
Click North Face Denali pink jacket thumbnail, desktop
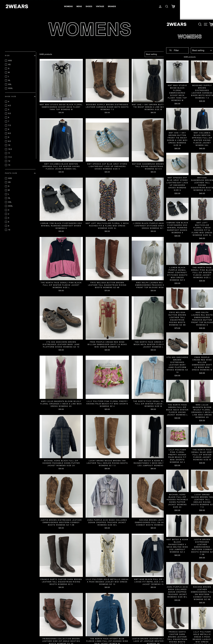(x=61, y=258)
